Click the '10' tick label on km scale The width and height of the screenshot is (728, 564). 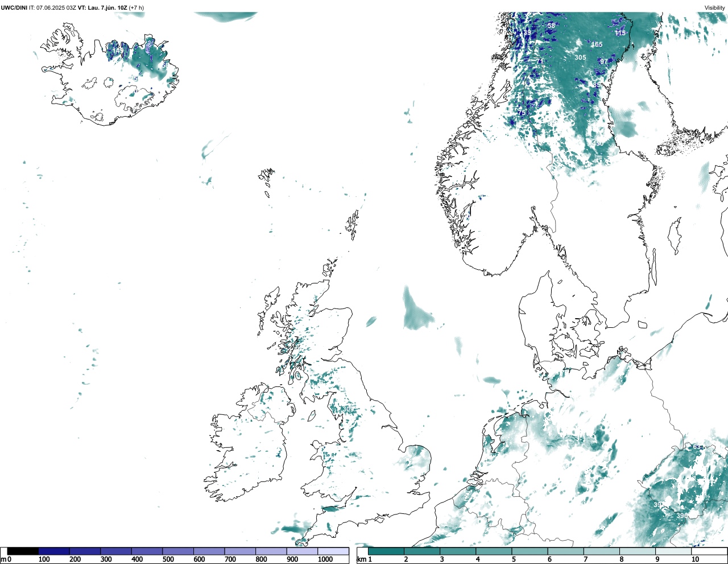pos(695,559)
